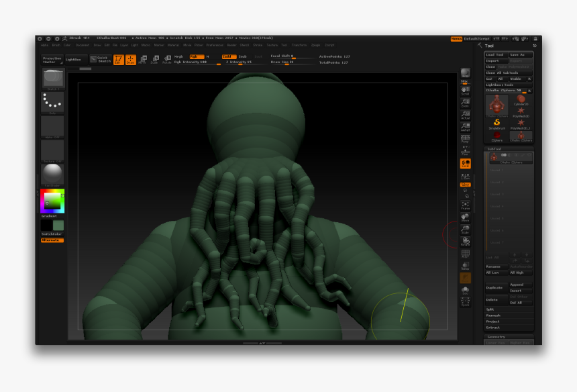This screenshot has height=392, width=577.
Task: Select the Cylinder3D tool icon
Action: [521, 99]
